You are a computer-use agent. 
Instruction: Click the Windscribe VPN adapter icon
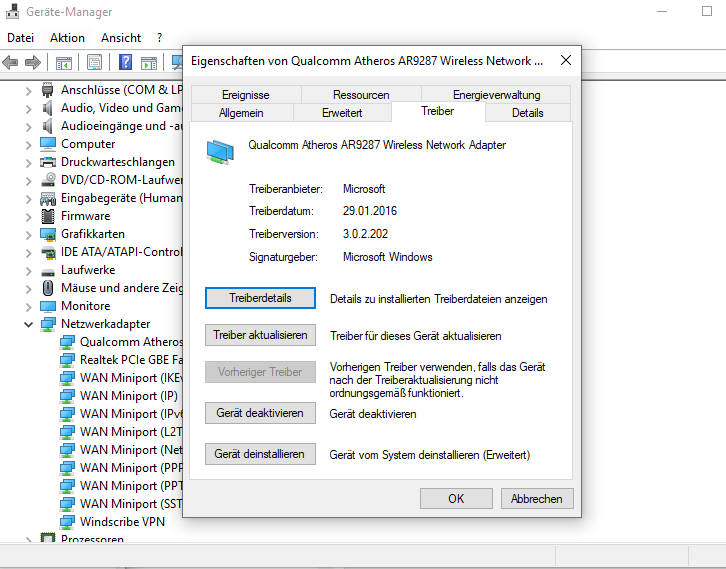(67, 522)
